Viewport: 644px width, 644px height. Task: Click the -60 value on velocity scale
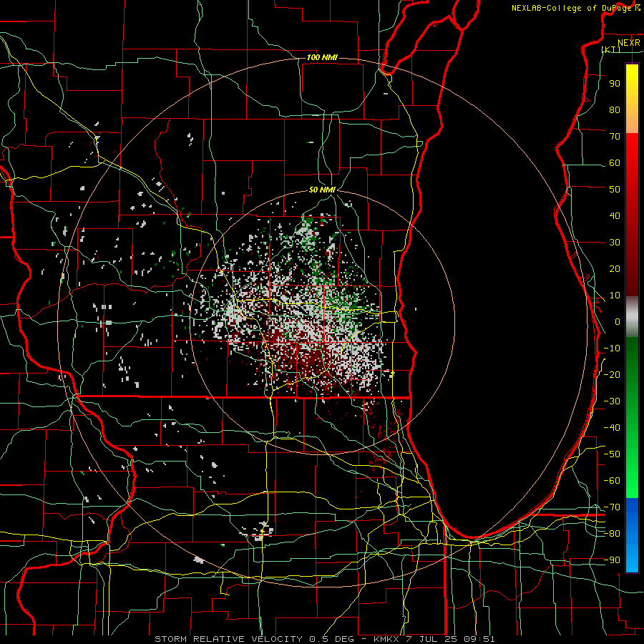(x=612, y=481)
